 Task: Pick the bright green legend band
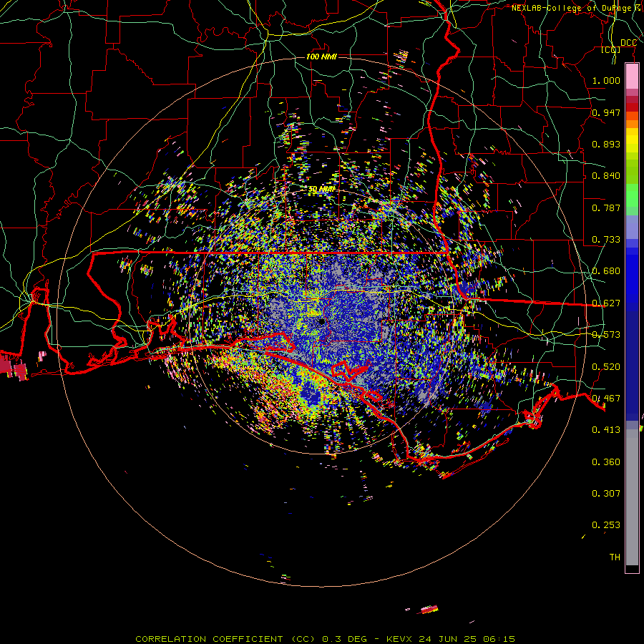pos(632,195)
